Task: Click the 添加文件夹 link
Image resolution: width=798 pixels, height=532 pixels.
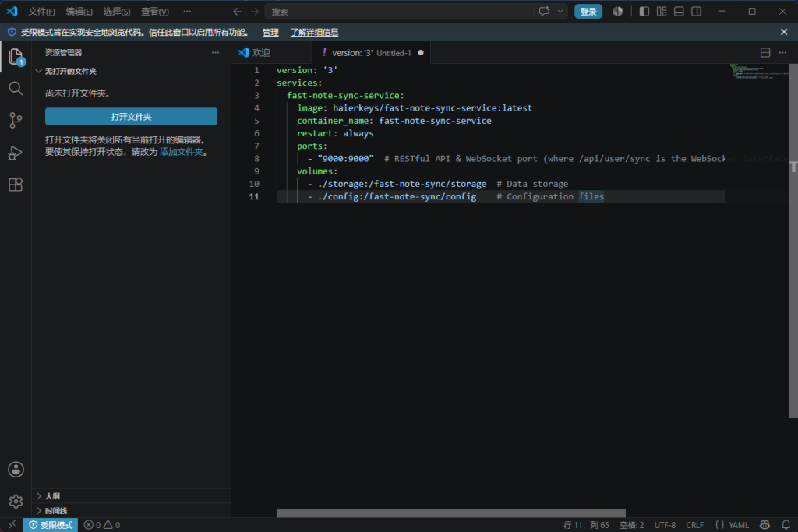Action: coord(181,152)
